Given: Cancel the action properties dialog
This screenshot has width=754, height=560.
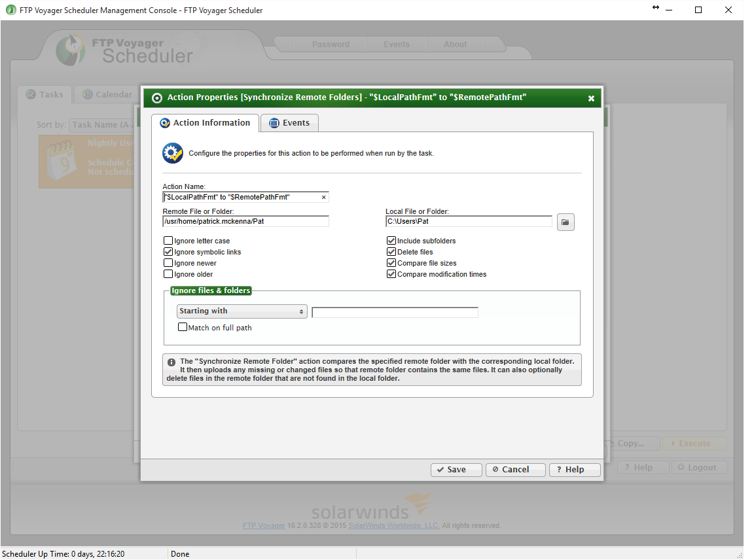Looking at the screenshot, I should (516, 470).
